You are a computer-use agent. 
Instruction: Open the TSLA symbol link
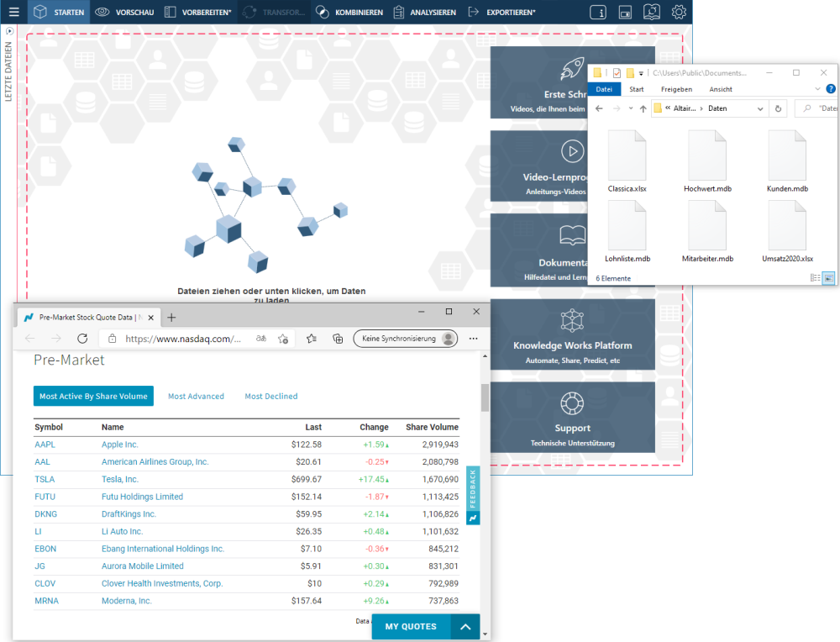[44, 479]
